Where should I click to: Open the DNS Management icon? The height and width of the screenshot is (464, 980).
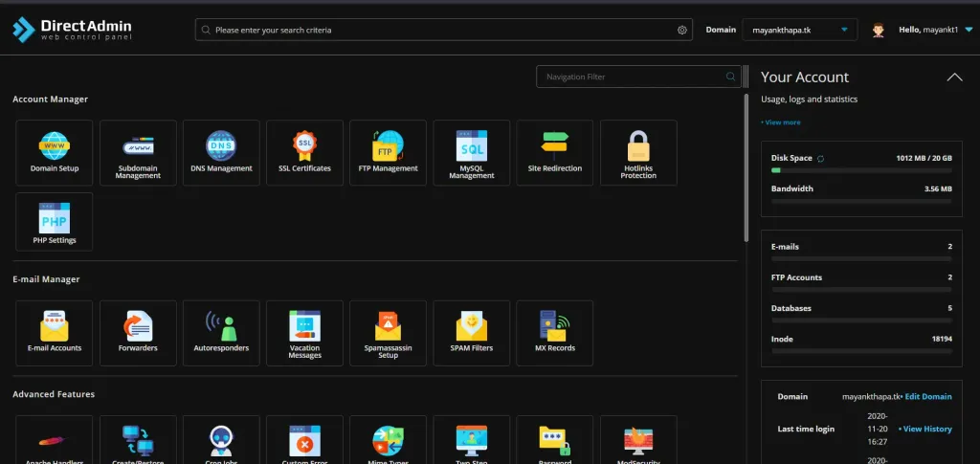[221, 152]
